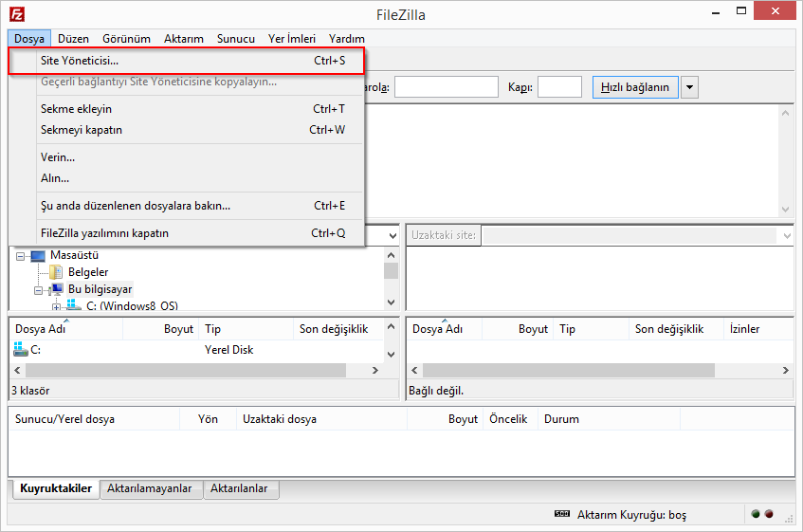
Task: Click the remote list horizontal scrollbar thumb
Action: [x=569, y=370]
